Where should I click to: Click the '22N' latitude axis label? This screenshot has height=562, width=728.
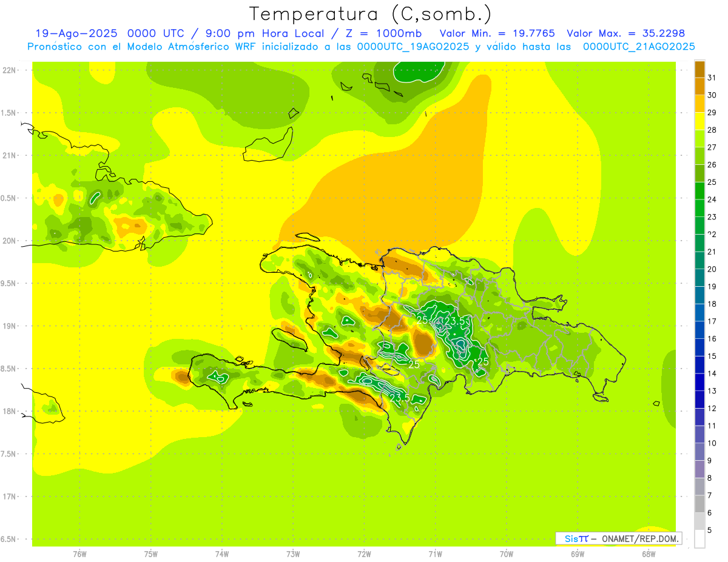10,70
